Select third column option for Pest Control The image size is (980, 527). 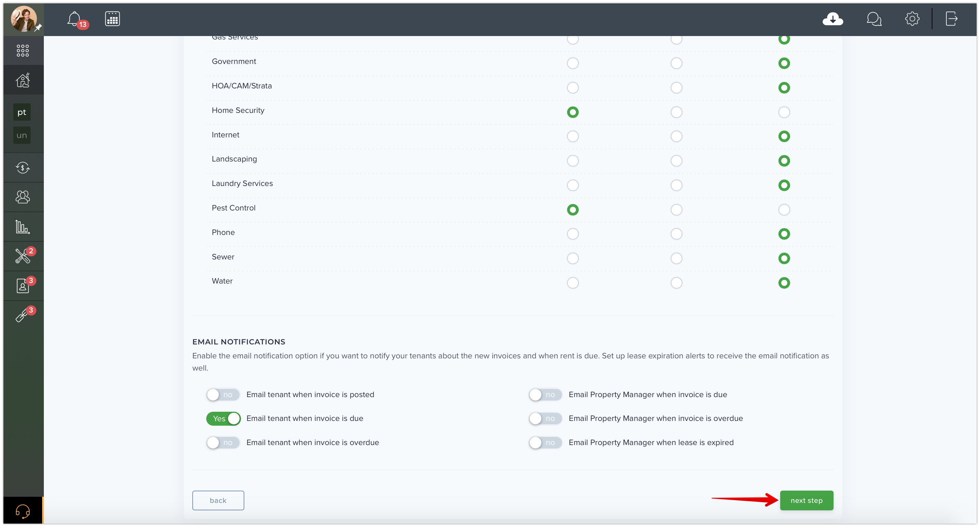[784, 209]
